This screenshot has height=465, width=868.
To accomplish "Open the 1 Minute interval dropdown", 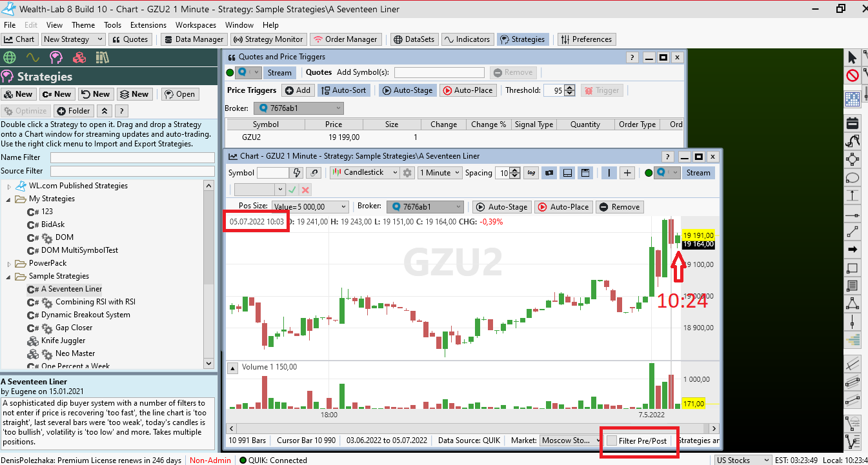I will tap(439, 172).
